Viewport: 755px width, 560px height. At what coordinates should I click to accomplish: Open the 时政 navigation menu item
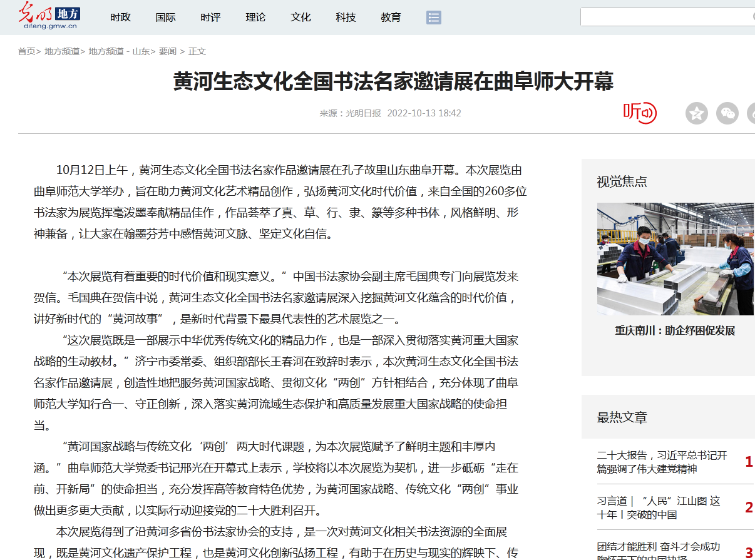tap(120, 18)
